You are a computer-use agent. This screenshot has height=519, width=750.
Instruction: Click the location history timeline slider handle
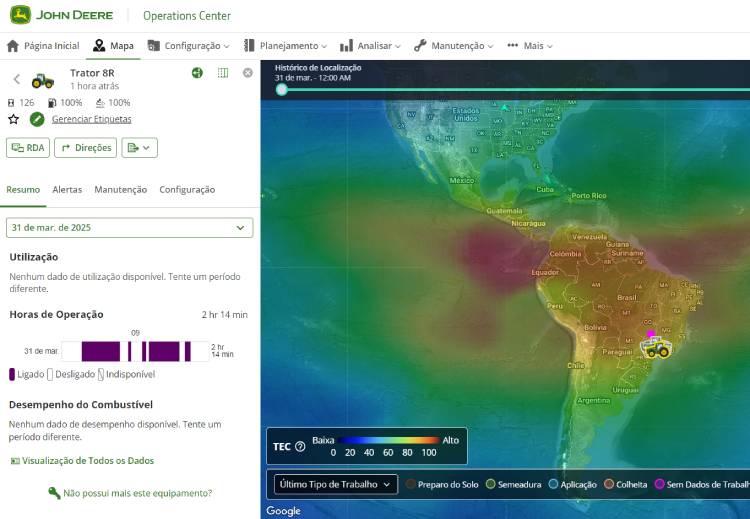click(282, 89)
